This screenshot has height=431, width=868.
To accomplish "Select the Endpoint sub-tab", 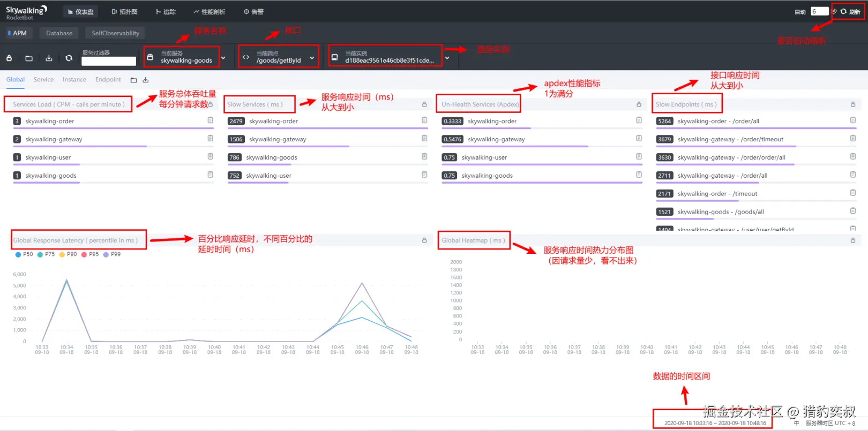I will click(x=108, y=80).
